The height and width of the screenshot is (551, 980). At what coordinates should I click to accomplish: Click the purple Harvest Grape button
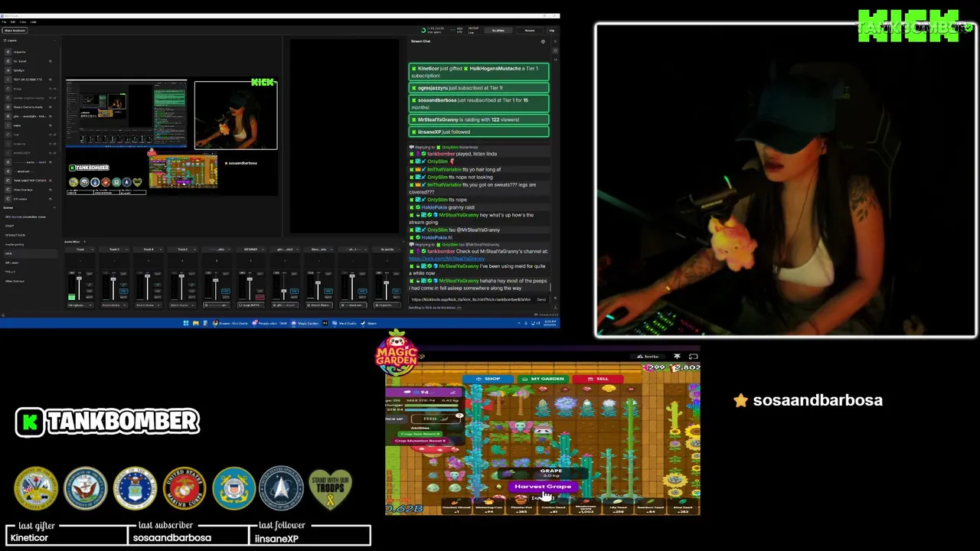(543, 487)
